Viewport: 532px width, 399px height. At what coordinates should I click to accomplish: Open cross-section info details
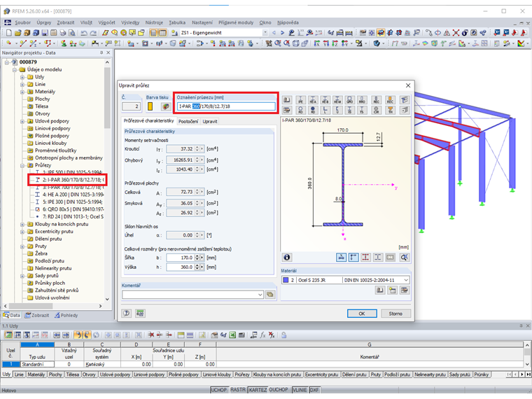[x=287, y=257]
